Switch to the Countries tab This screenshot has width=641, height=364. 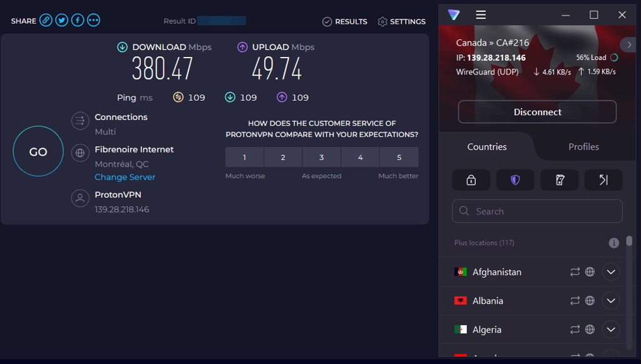[487, 146]
